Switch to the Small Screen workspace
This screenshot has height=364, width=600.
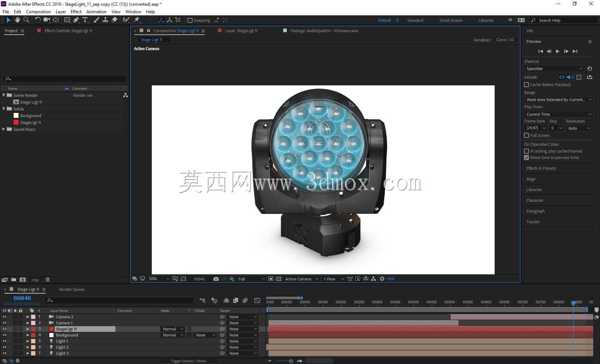tap(451, 20)
